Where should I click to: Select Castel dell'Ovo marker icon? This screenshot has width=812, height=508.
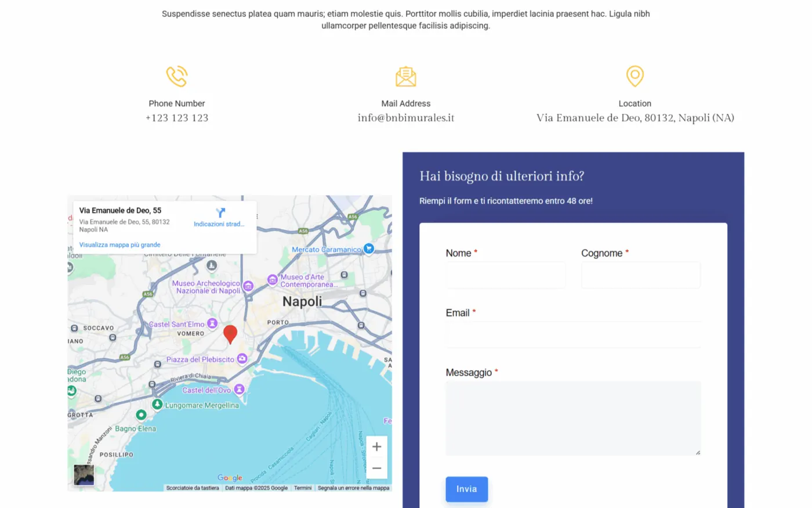[239, 390]
